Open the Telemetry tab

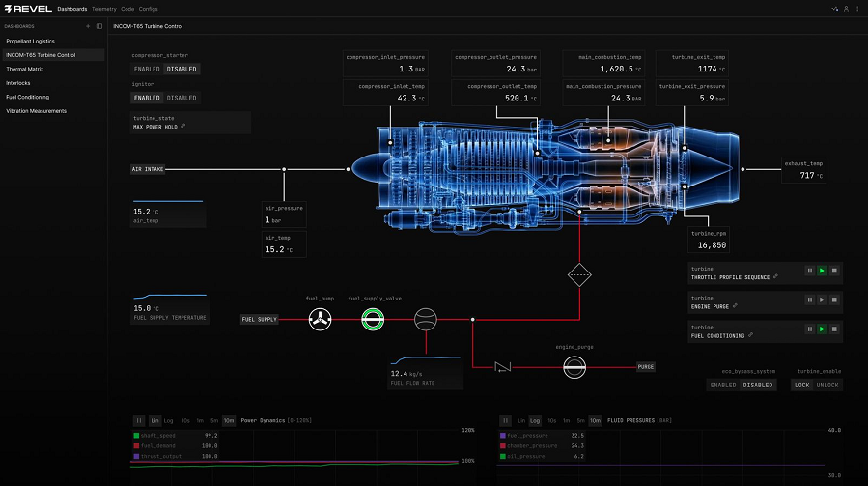coord(103,8)
